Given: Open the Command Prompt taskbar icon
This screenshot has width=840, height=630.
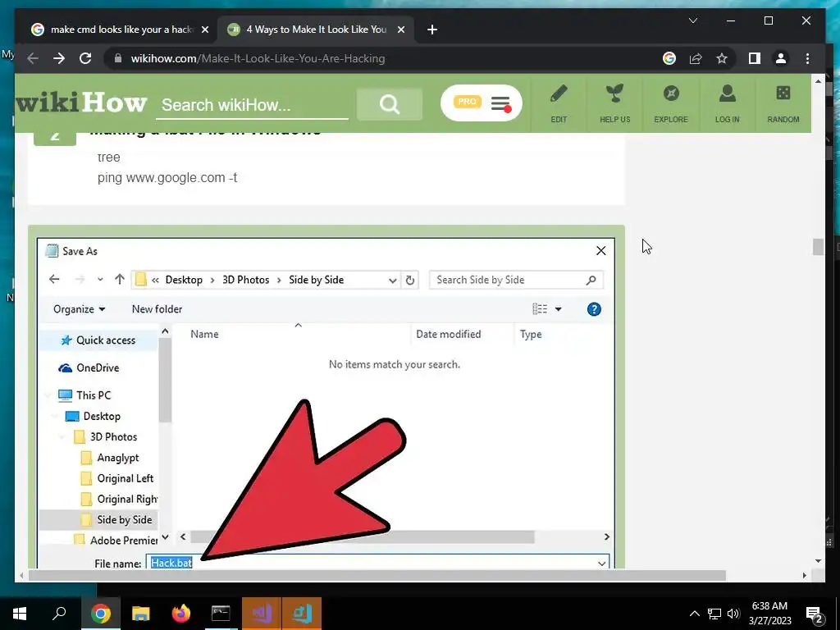Looking at the screenshot, I should pos(221,614).
